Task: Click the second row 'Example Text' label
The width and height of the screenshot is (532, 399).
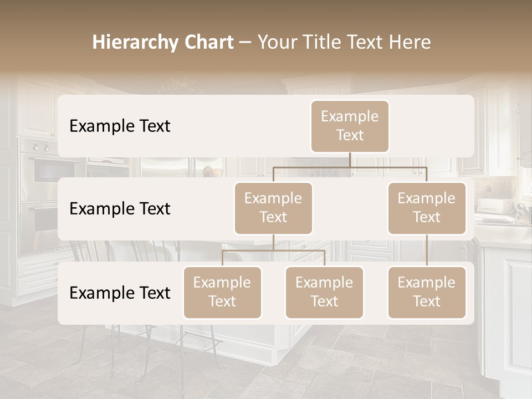Action: [119, 209]
